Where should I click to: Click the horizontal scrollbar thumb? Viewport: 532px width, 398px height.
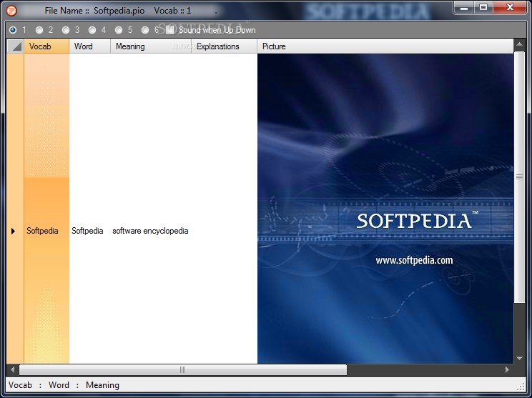click(x=183, y=369)
